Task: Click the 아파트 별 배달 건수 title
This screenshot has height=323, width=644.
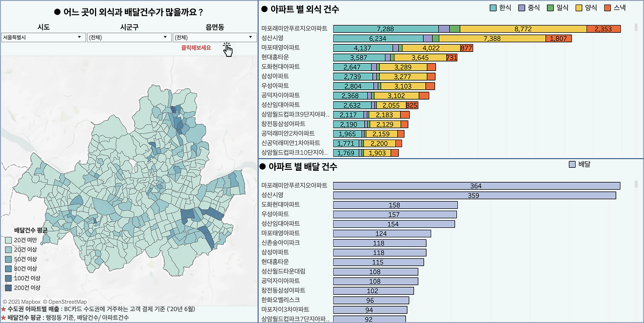Action: click(x=303, y=166)
